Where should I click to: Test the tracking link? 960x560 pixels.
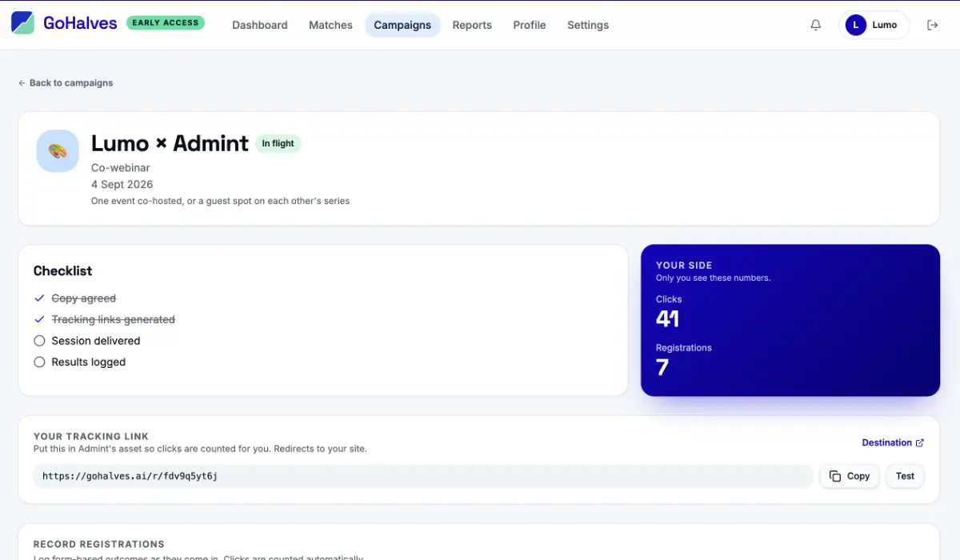coord(905,476)
